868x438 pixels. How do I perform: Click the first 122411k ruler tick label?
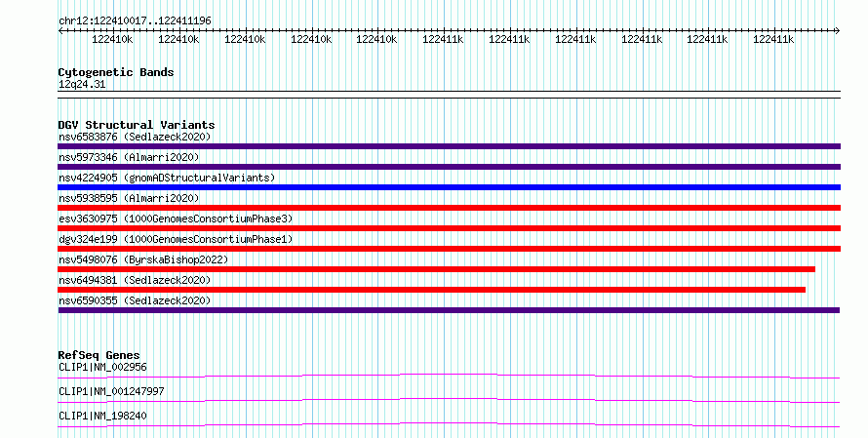point(443,40)
